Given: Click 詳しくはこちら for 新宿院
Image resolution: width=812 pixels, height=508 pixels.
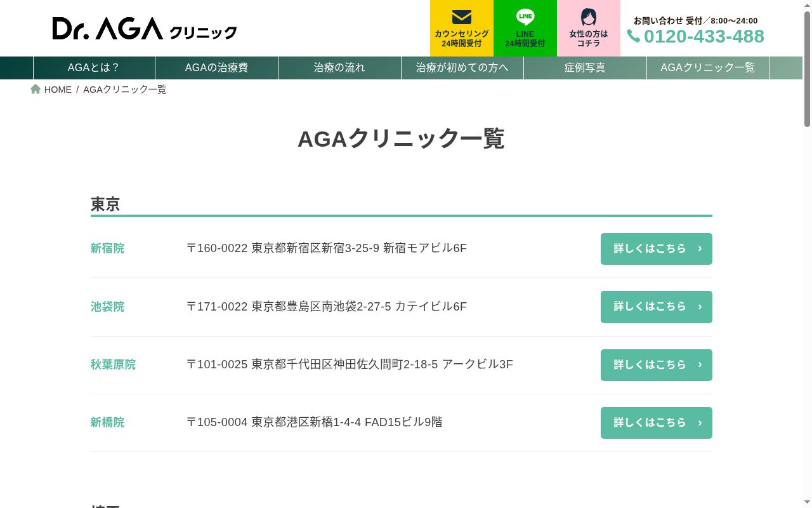Looking at the screenshot, I should click(657, 249).
